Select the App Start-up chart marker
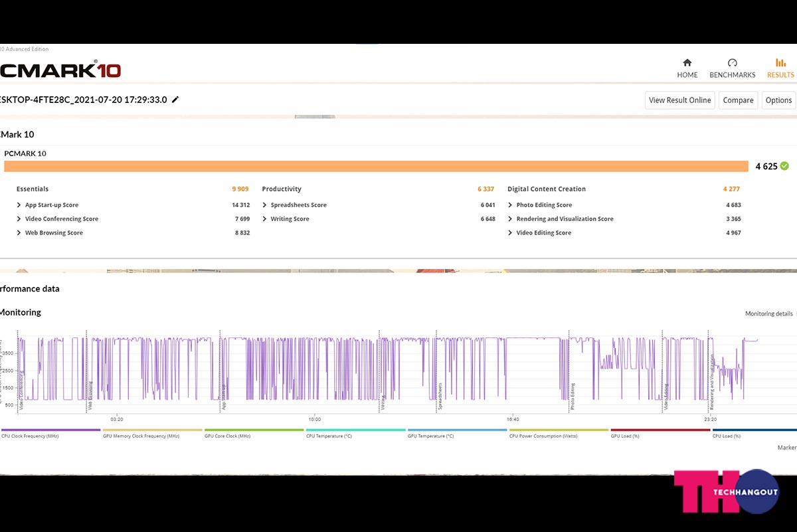Screen dimensions: 797x532 pyautogui.click(x=224, y=396)
